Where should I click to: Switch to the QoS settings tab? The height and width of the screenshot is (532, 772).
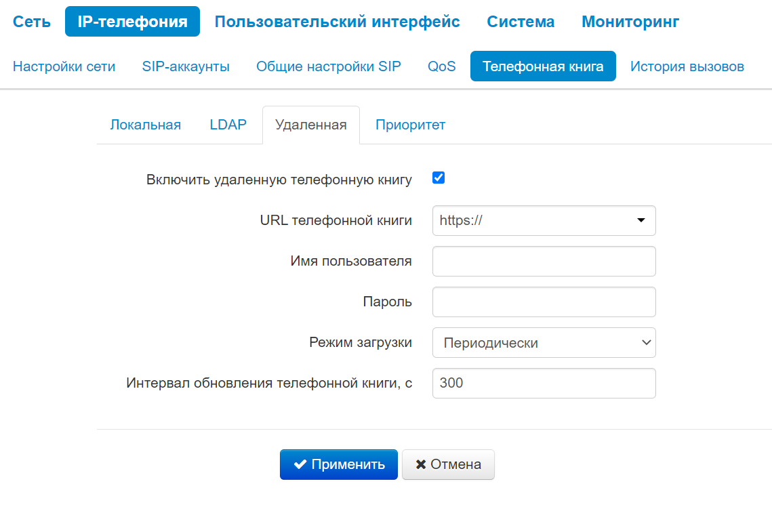tap(442, 66)
